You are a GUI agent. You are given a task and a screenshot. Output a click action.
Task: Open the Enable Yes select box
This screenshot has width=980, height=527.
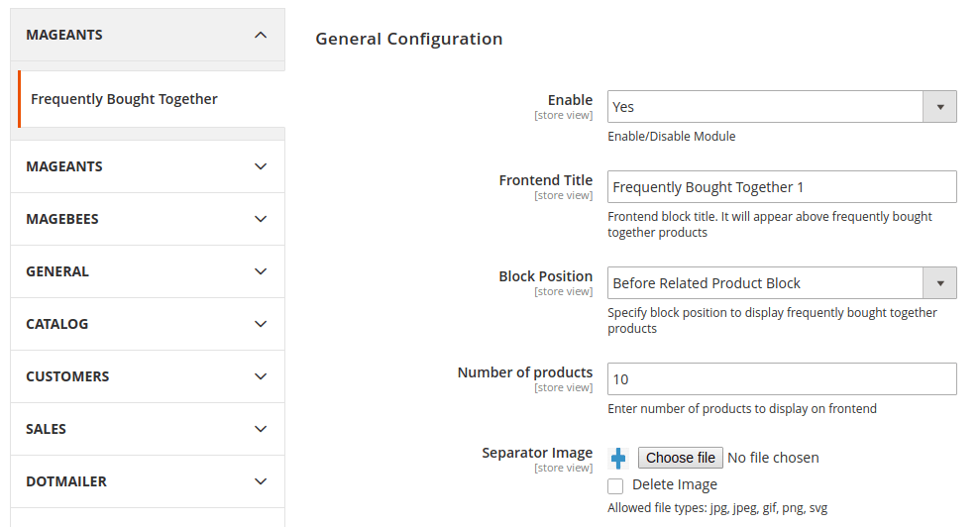click(x=782, y=107)
